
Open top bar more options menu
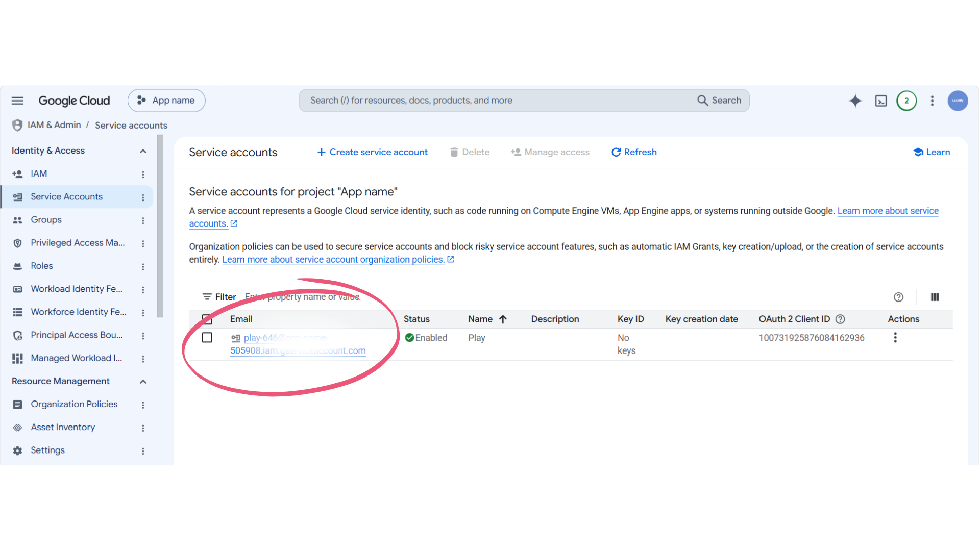pyautogui.click(x=932, y=101)
